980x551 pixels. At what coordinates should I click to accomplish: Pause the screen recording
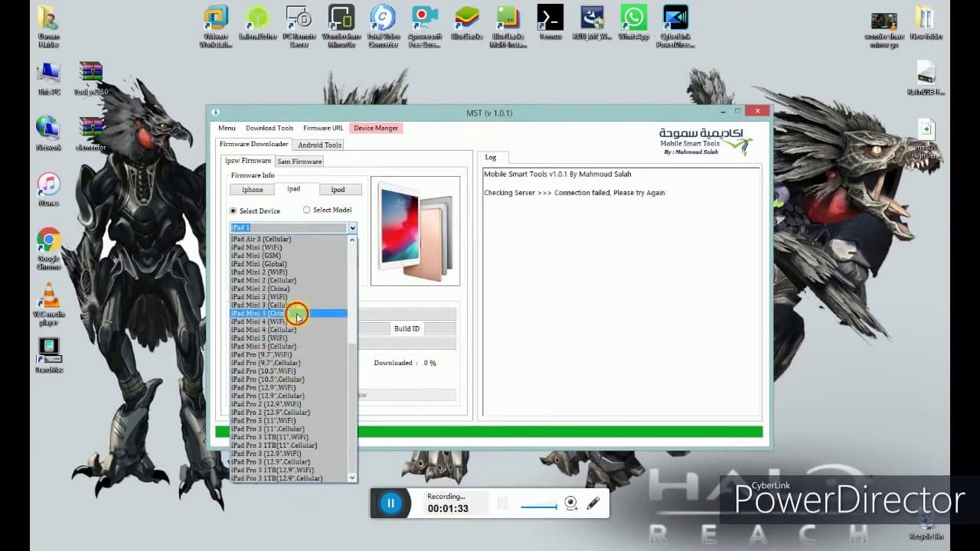[x=390, y=503]
